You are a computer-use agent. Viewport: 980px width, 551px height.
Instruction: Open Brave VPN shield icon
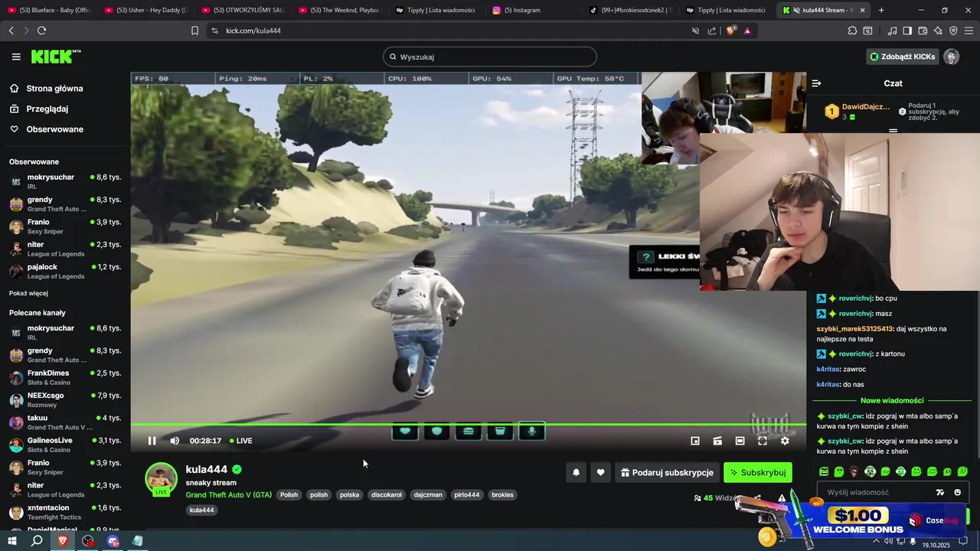pyautogui.click(x=953, y=31)
